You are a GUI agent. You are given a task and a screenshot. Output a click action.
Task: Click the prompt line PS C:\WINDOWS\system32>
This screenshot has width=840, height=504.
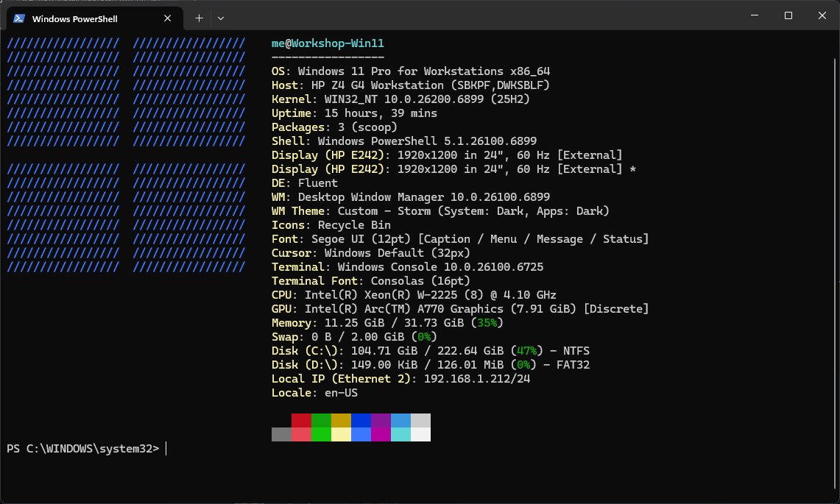[83, 448]
